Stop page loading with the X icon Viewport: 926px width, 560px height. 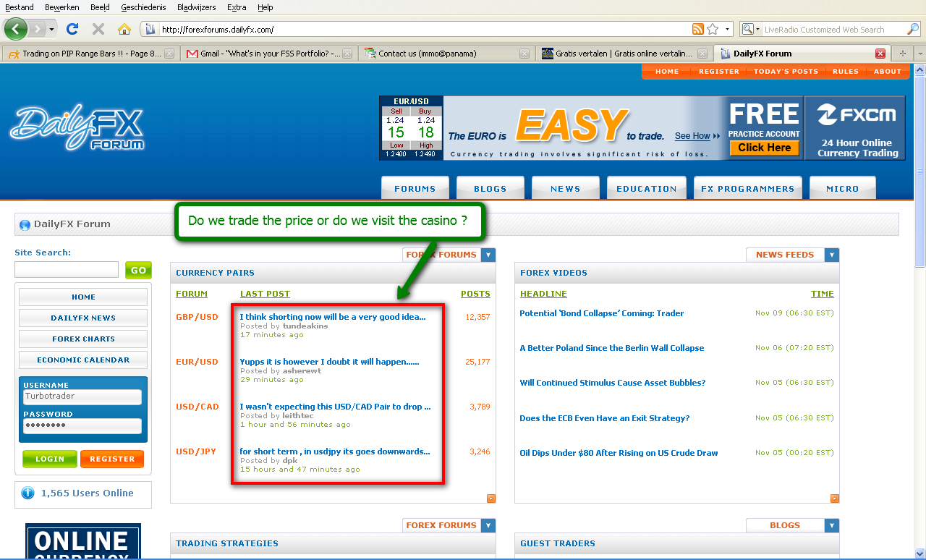[x=98, y=30]
